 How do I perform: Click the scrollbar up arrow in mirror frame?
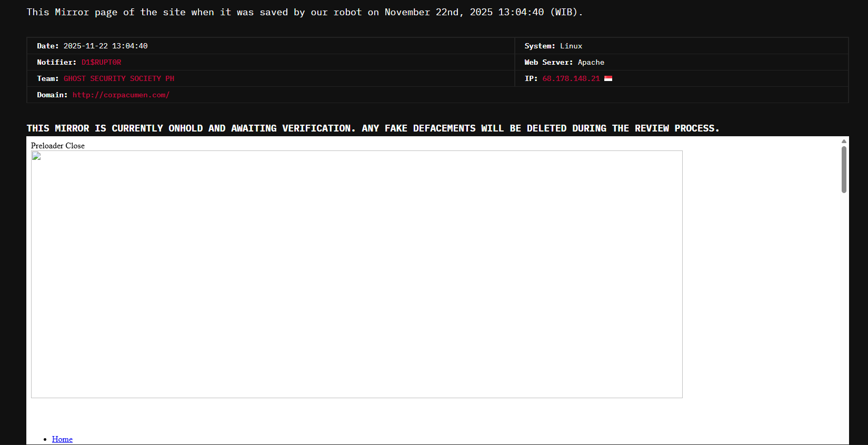pos(844,141)
